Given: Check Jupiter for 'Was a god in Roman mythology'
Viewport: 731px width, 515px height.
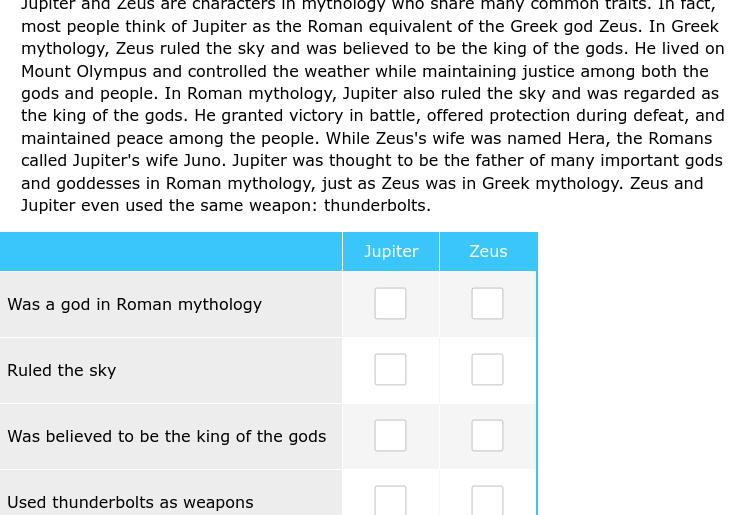Looking at the screenshot, I should coord(390,303).
